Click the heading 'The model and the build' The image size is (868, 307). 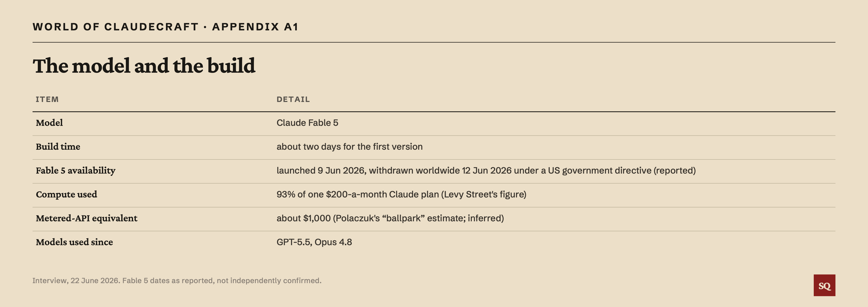coord(144,66)
